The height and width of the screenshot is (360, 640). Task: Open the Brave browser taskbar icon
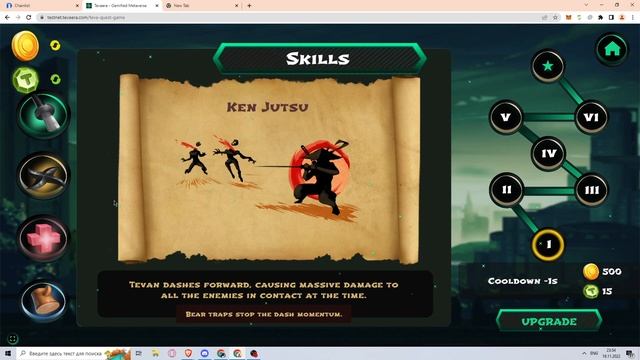(x=188, y=353)
